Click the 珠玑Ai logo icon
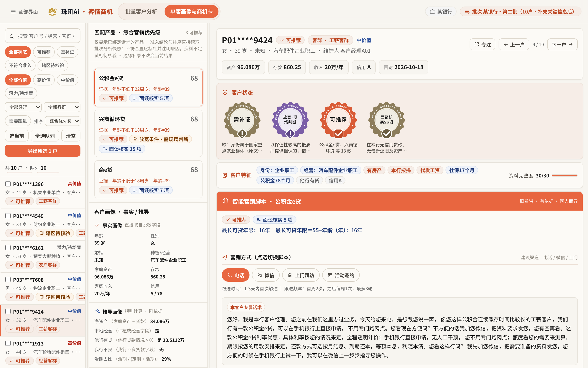Viewport: 588px width, 368px height. (52, 11)
